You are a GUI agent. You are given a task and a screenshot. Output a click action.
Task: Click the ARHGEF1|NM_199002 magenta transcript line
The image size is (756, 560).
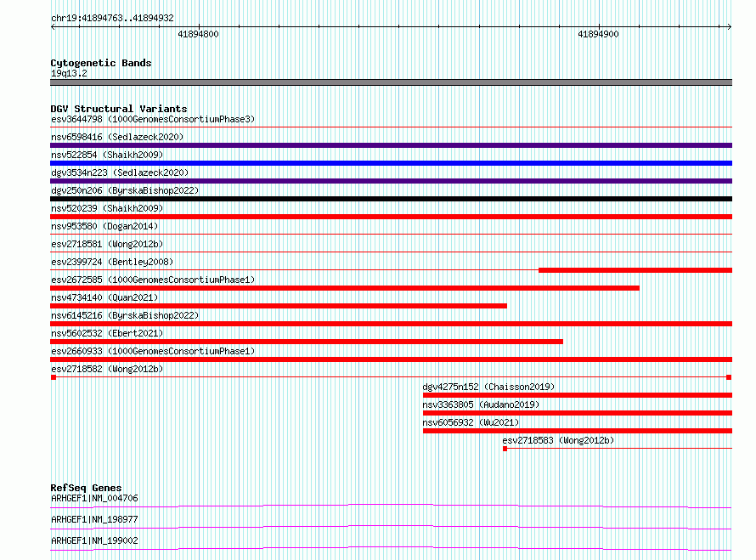(x=391, y=548)
